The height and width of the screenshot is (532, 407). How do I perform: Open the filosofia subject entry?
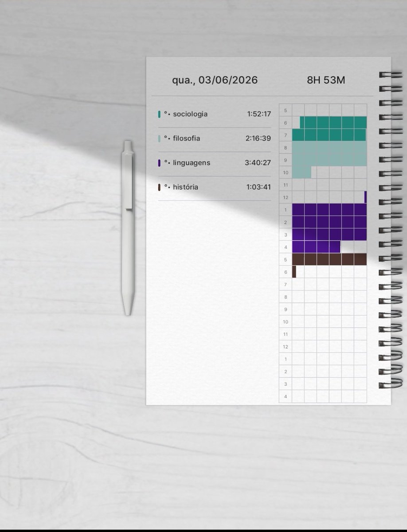tap(215, 138)
